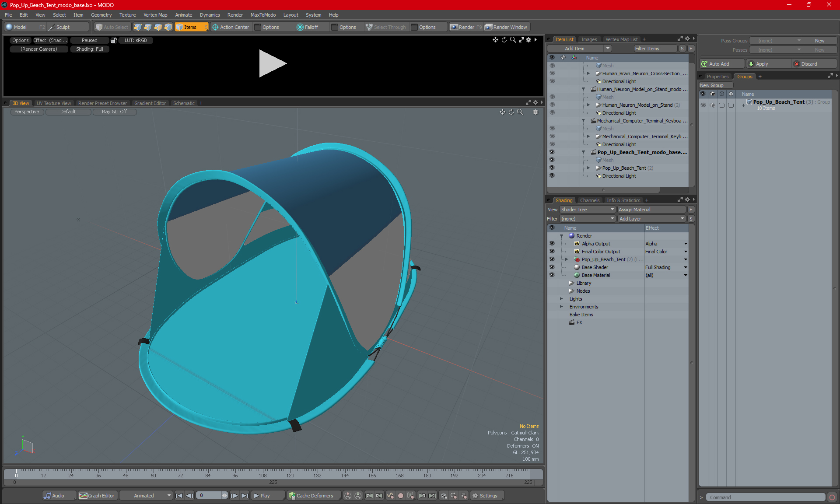The width and height of the screenshot is (840, 504).
Task: Step to previous frame
Action: coord(189,496)
